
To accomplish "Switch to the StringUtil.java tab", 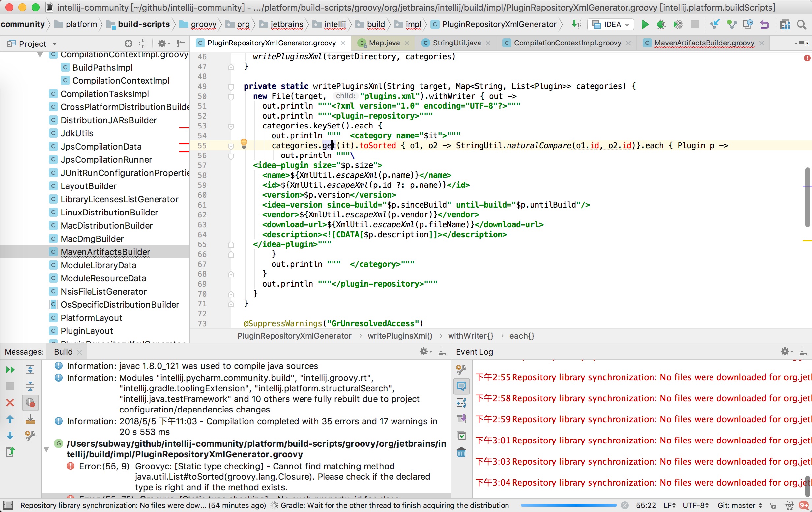I will click(x=456, y=43).
